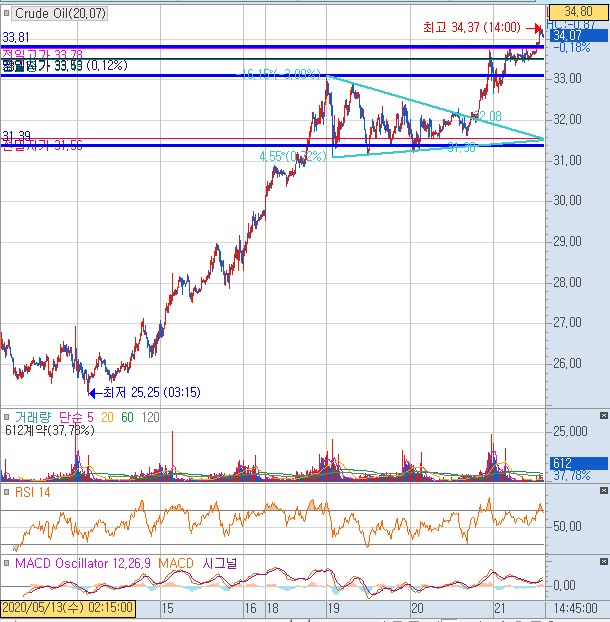The height and width of the screenshot is (622, 610).
Task: Click the square icon beside 거래량 label
Action: [6, 417]
